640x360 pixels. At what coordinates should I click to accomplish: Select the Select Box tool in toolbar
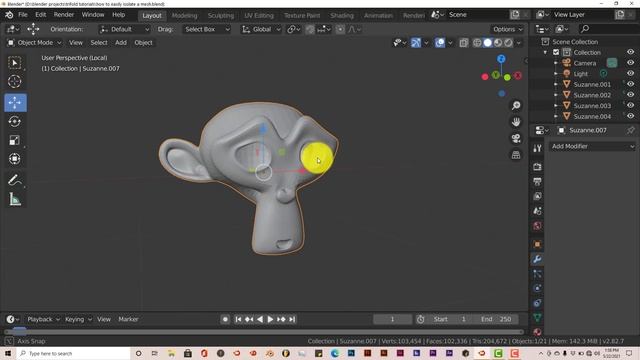15,63
